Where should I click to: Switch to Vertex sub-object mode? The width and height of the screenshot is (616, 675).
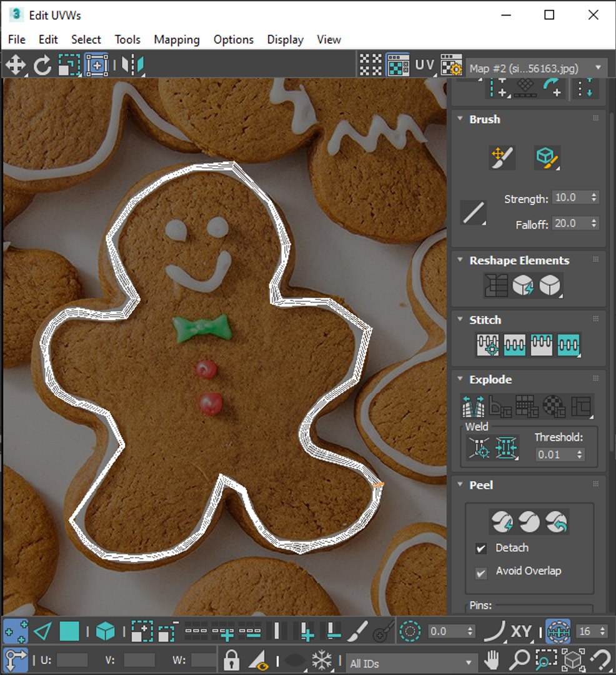tap(16, 632)
